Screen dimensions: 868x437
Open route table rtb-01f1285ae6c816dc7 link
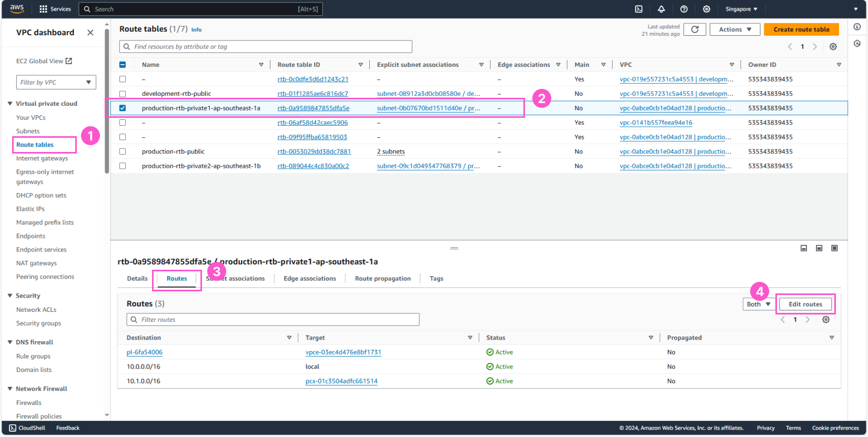(313, 94)
